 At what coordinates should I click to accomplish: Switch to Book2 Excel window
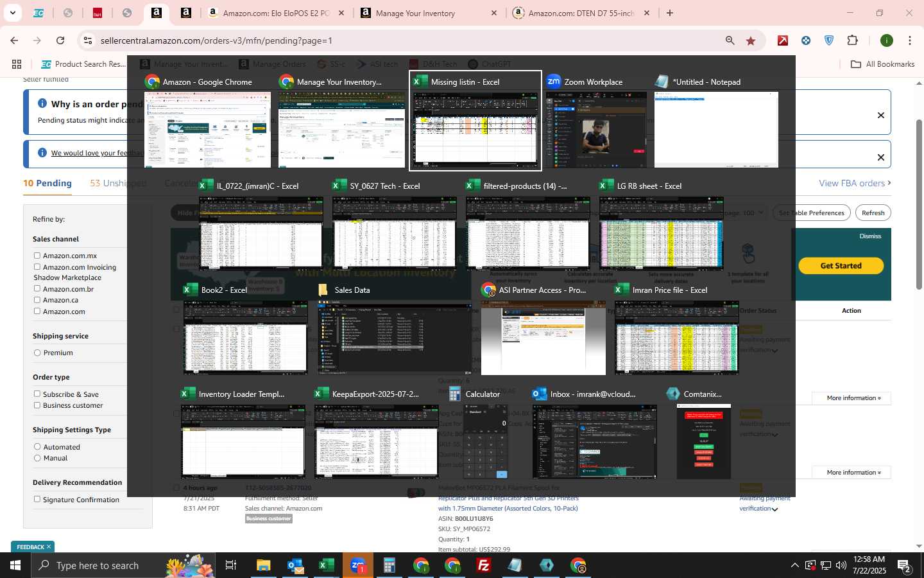[x=245, y=329]
